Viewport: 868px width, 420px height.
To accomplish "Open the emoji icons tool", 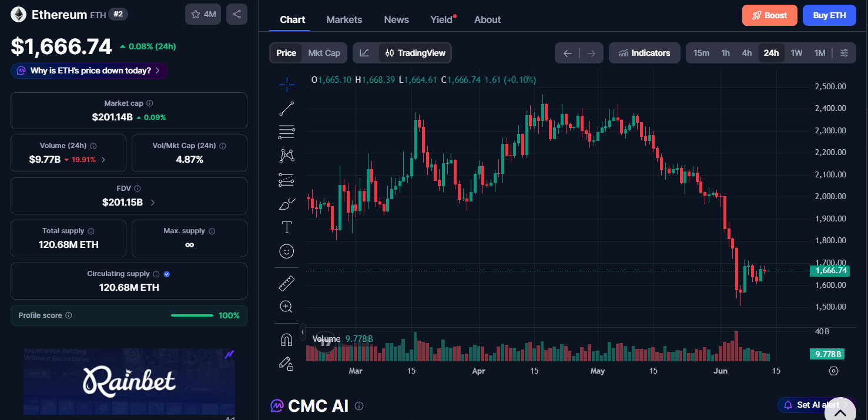I will click(287, 251).
